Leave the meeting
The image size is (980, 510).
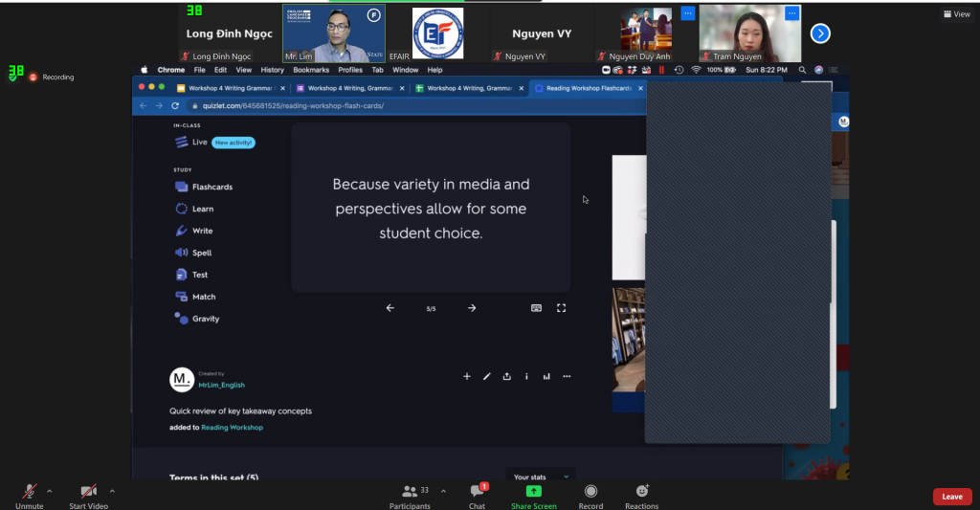click(952, 497)
